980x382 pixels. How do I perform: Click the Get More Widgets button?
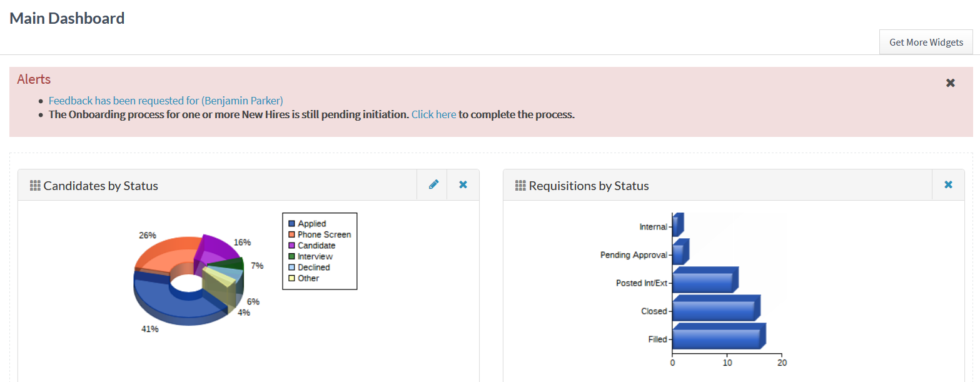coord(926,43)
